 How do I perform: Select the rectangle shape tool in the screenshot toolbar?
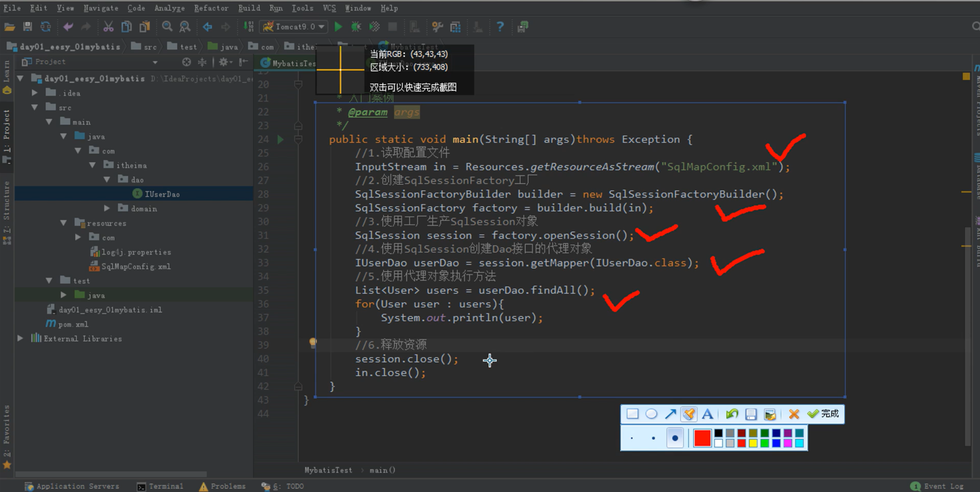pos(632,414)
